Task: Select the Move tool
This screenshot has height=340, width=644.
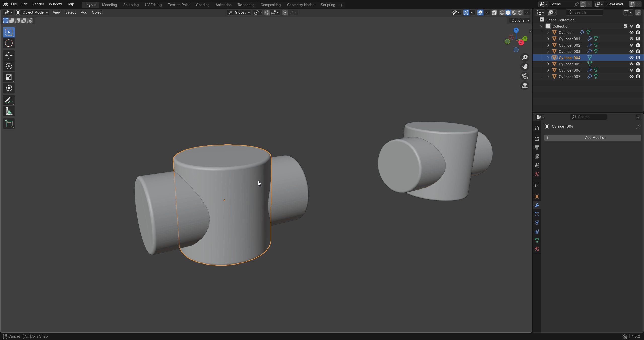Action: pyautogui.click(x=9, y=55)
